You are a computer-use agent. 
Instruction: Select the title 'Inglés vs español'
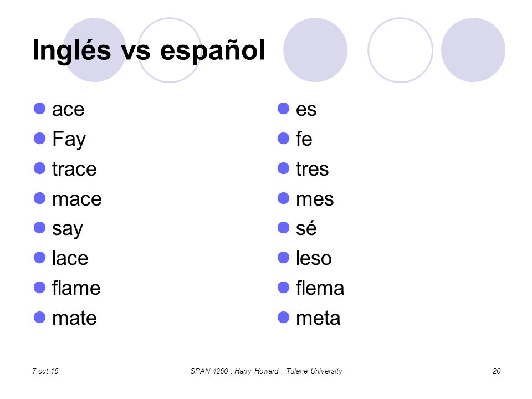[x=149, y=50]
